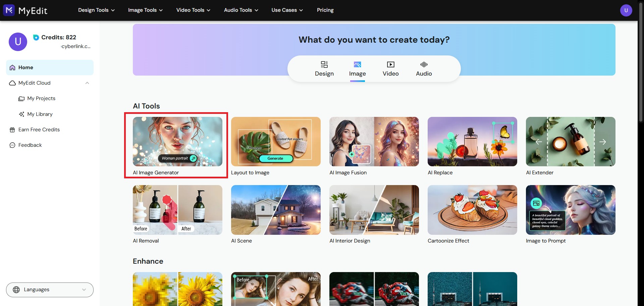Go to Home in sidebar
The image size is (644, 306).
click(x=50, y=68)
